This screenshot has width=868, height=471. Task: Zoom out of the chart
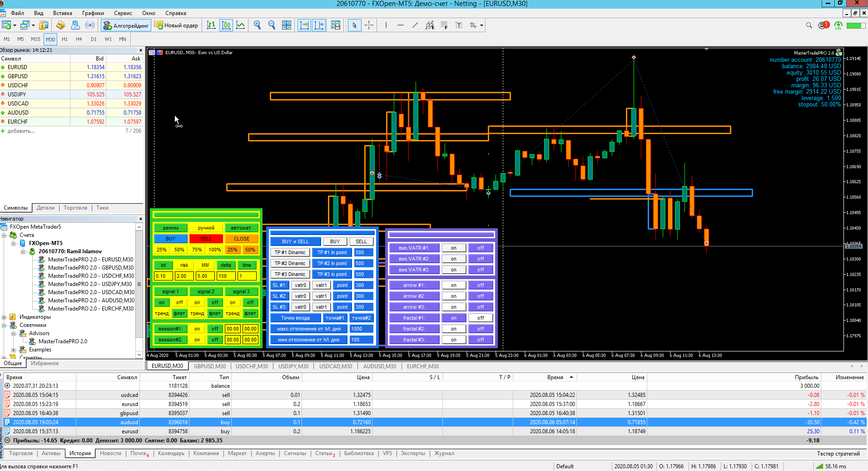coord(272,25)
